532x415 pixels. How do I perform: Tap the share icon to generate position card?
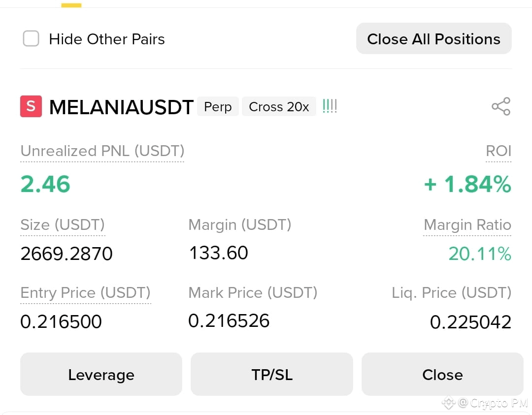pos(501,106)
